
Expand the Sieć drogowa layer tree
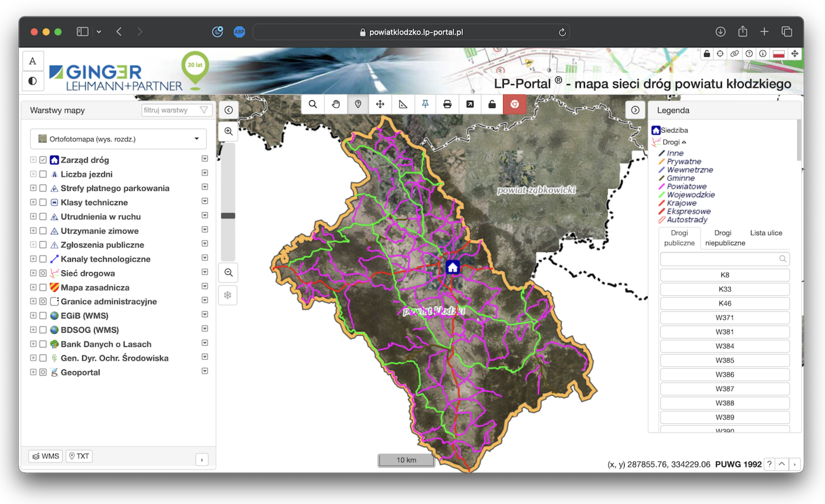click(33, 273)
